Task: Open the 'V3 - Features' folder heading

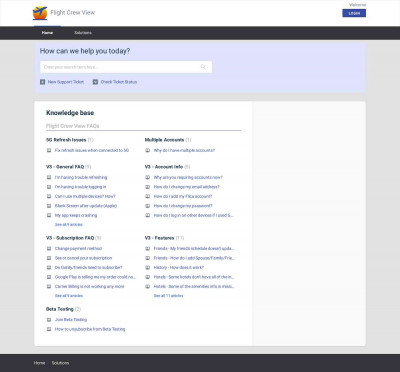Action: click(159, 238)
